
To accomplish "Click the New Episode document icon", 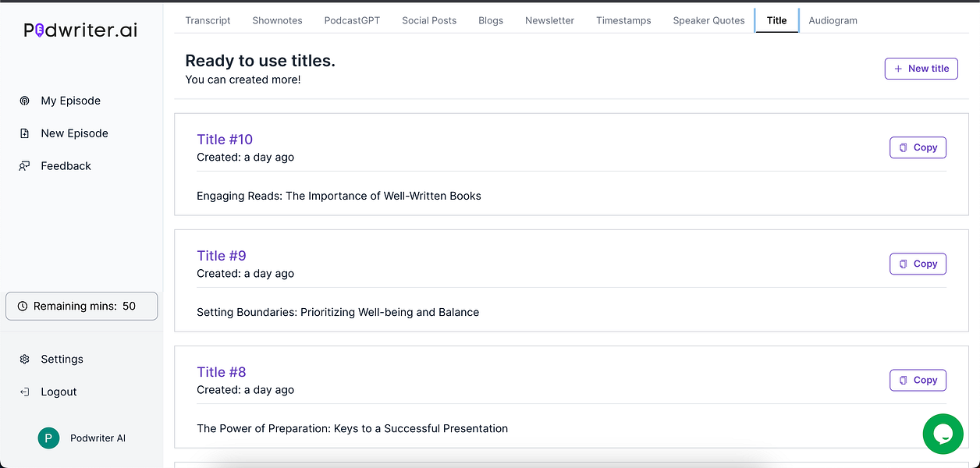I will pyautogui.click(x=25, y=133).
